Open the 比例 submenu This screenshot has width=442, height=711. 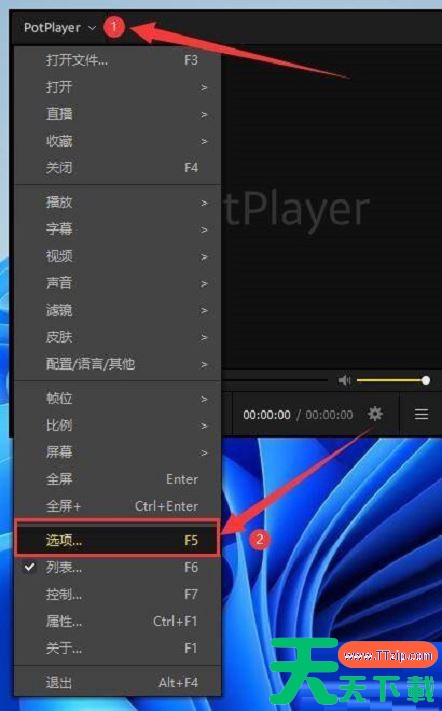click(x=118, y=425)
